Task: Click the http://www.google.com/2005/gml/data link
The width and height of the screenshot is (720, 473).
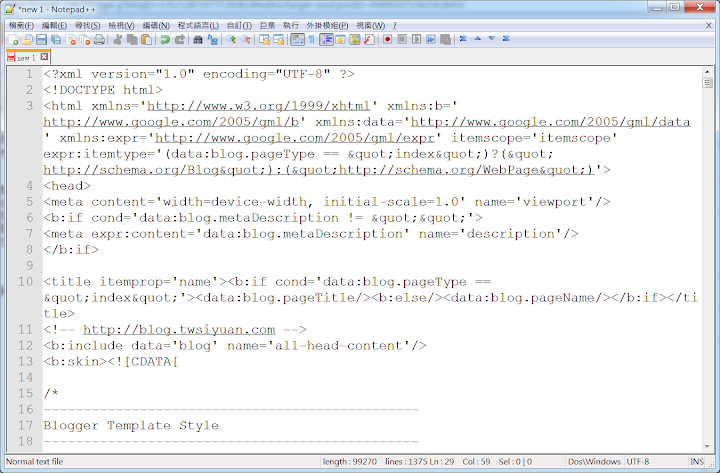Action: (x=550, y=122)
